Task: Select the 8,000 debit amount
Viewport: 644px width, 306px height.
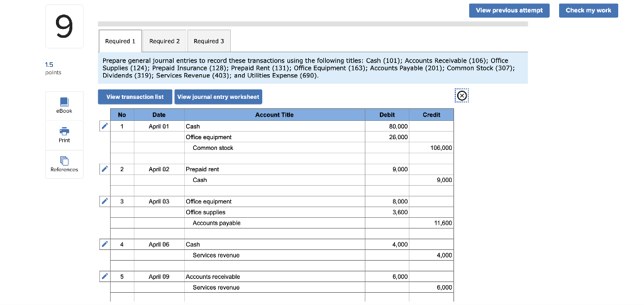Action: click(x=387, y=201)
